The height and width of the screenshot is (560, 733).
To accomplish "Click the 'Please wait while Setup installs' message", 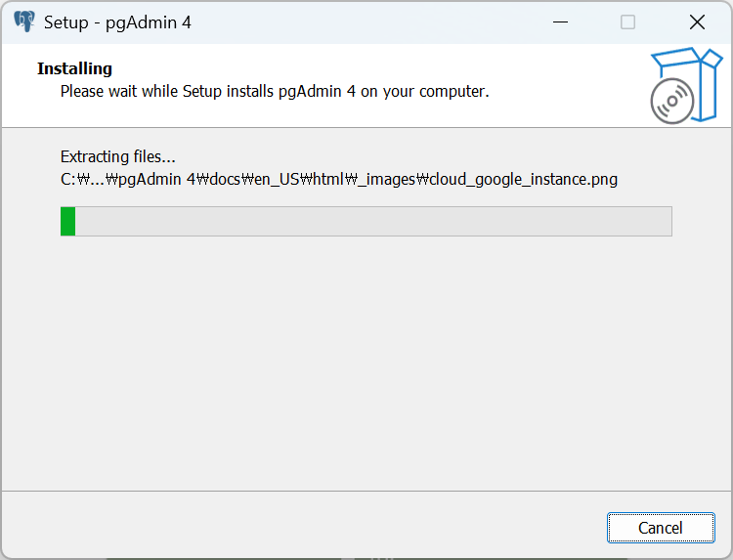I will pyautogui.click(x=275, y=91).
